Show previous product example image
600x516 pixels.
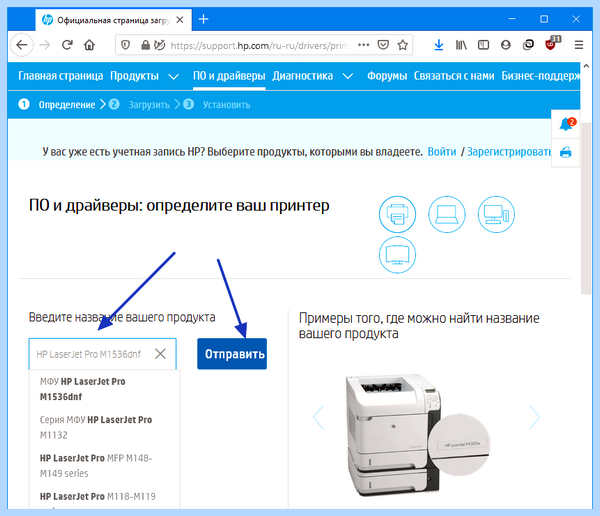click(318, 417)
